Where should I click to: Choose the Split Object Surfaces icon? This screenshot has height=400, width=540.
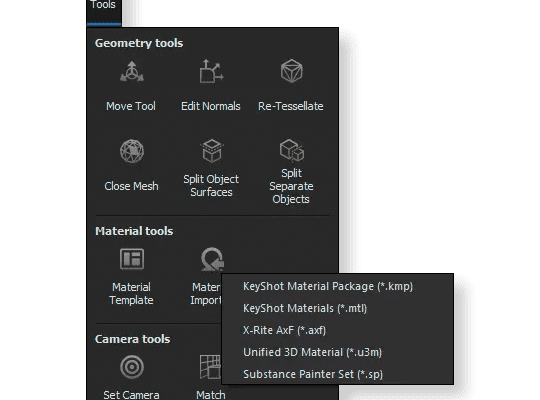click(211, 151)
